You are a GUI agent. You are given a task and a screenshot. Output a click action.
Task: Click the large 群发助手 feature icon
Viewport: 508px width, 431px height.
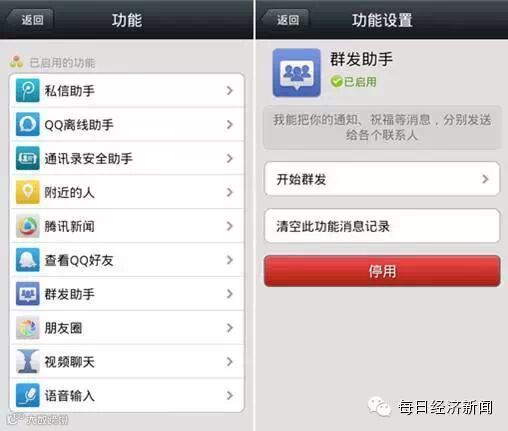point(296,73)
